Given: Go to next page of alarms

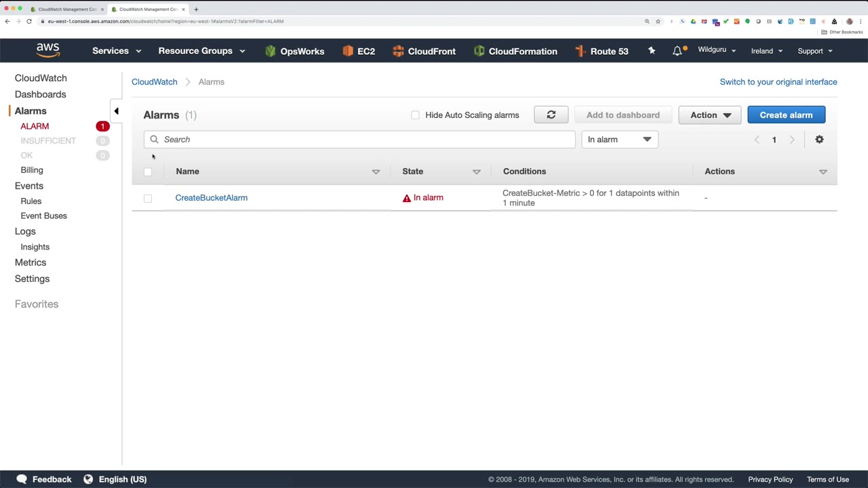Looking at the screenshot, I should 791,140.
